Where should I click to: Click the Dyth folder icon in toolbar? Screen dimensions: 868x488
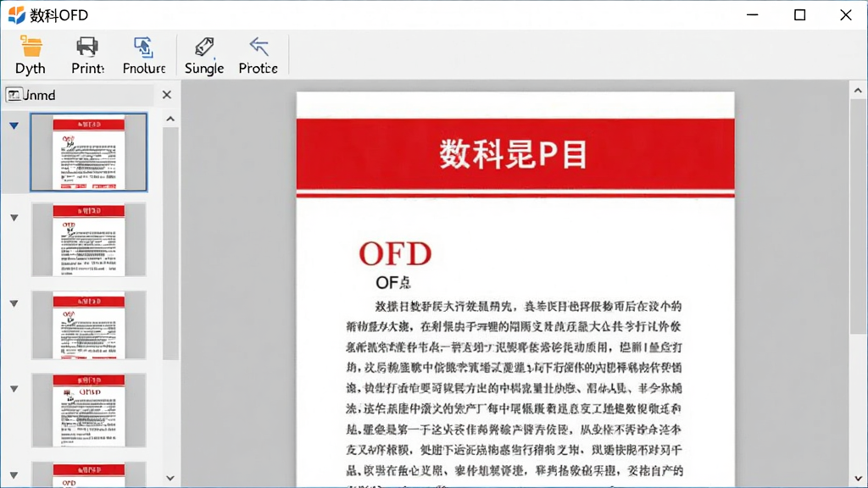click(31, 47)
